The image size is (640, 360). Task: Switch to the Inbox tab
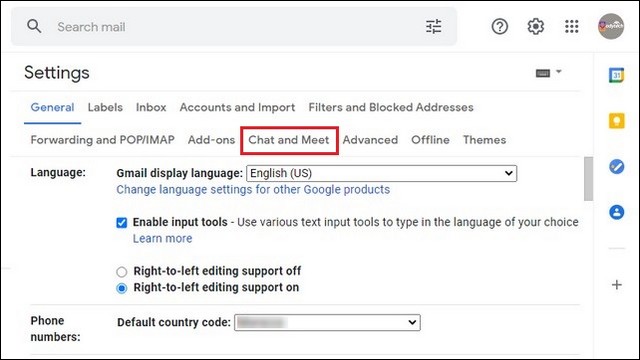point(151,107)
